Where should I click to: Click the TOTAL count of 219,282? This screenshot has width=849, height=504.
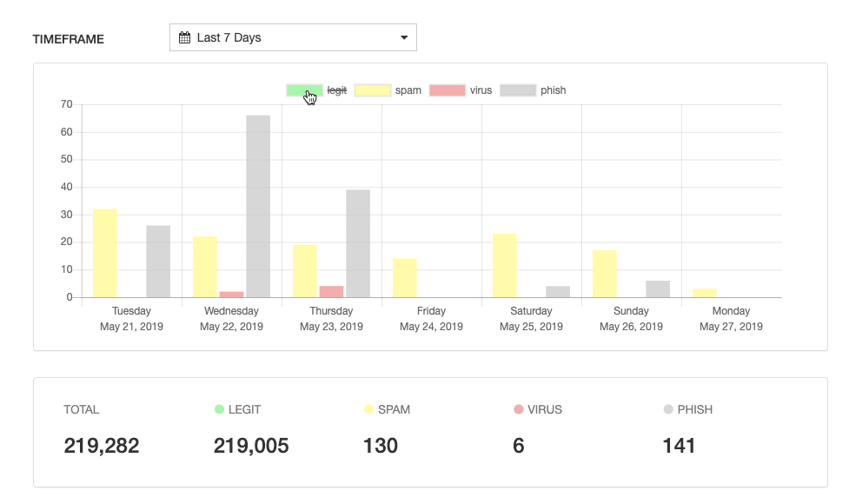pos(102,445)
